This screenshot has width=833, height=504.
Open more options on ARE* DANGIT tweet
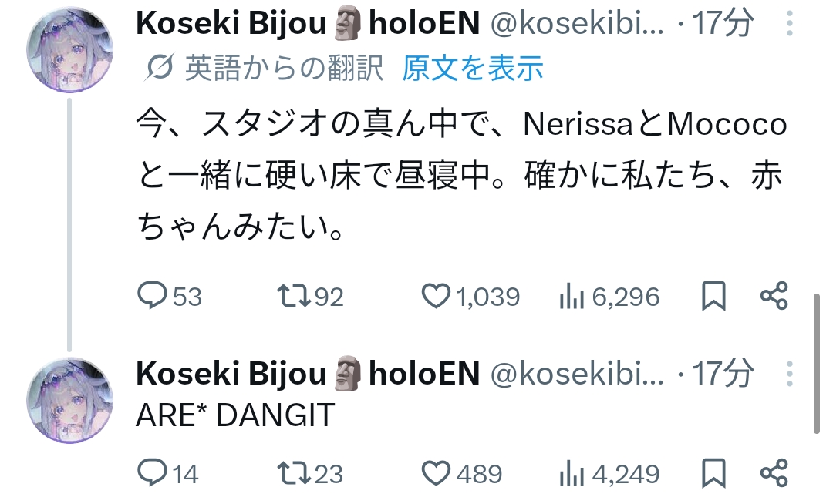[x=789, y=375]
